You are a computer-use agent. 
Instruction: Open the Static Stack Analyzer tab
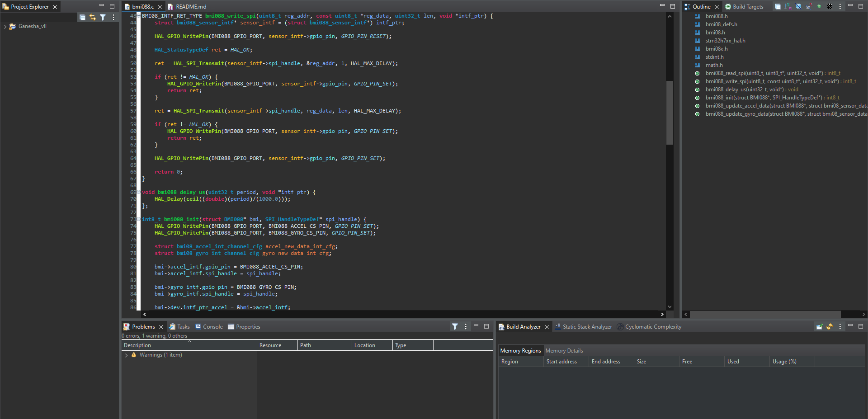pos(587,327)
